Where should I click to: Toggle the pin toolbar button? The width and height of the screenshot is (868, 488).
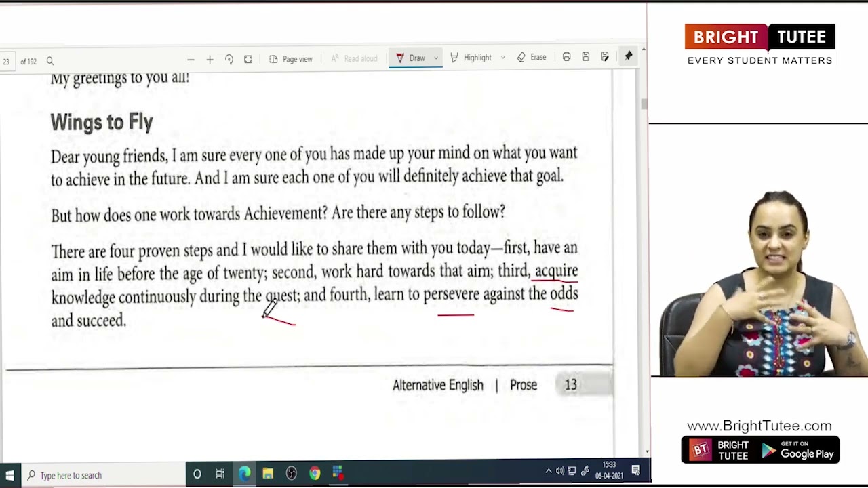(628, 56)
